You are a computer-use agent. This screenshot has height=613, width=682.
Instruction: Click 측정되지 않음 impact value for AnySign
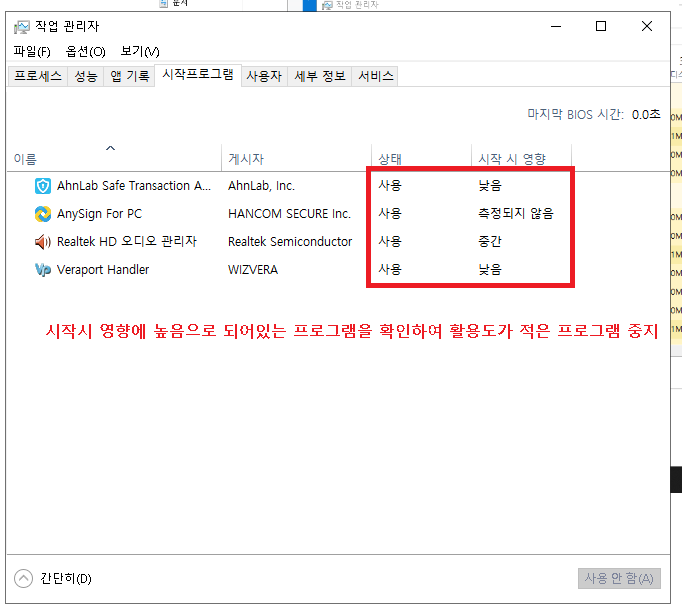(x=516, y=214)
